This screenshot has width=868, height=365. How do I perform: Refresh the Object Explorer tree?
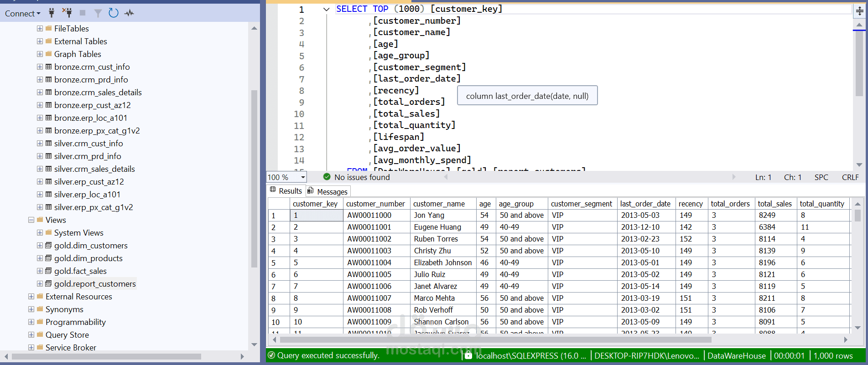pyautogui.click(x=114, y=13)
